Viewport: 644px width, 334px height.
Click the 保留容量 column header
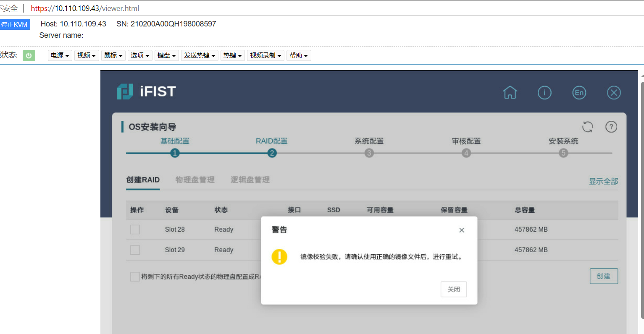tap(454, 210)
